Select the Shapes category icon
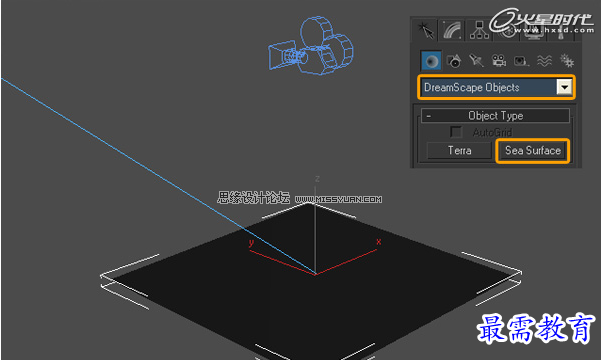 pyautogui.click(x=454, y=61)
